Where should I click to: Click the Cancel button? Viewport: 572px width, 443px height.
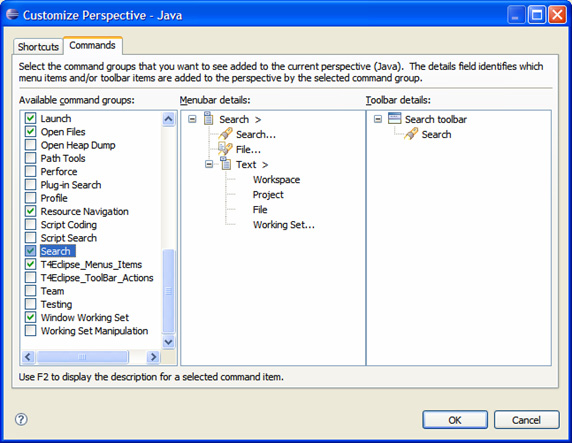(526, 420)
